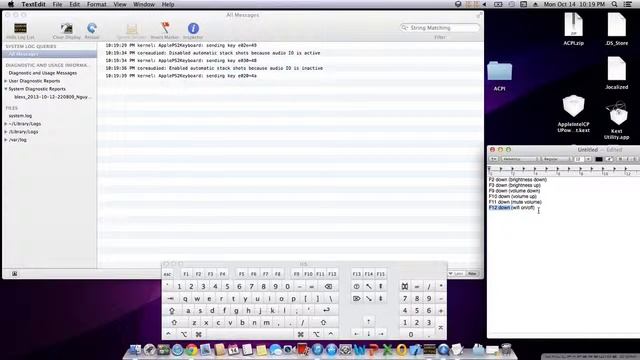Select system.log under Files
Screen dimensions: 640x360
tap(20, 116)
